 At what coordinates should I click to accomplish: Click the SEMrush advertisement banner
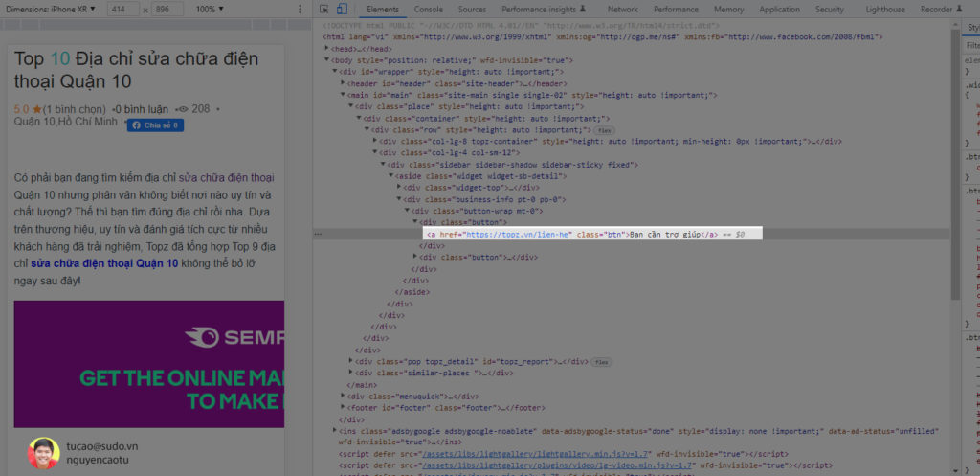148,364
